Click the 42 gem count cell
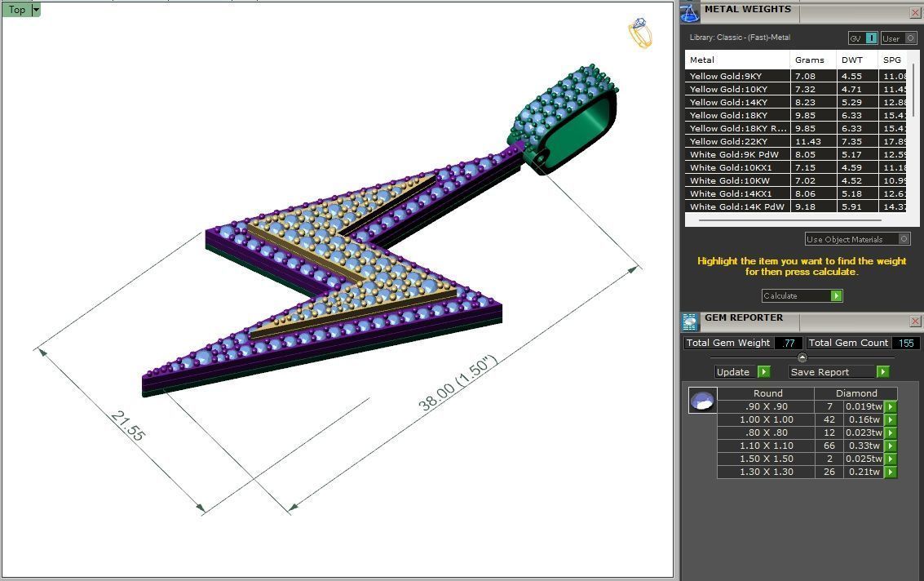The image size is (924, 581). [829, 419]
